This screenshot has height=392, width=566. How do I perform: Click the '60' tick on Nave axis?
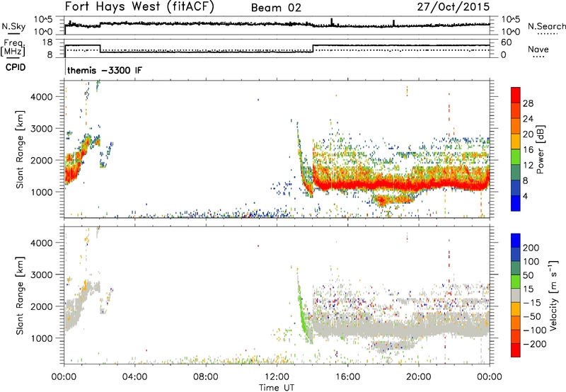click(507, 42)
